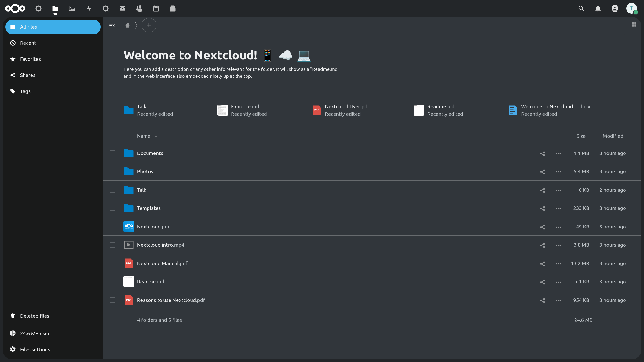The width and height of the screenshot is (644, 362).
Task: Expand three-dot menu for Photos folder
Action: point(558,172)
